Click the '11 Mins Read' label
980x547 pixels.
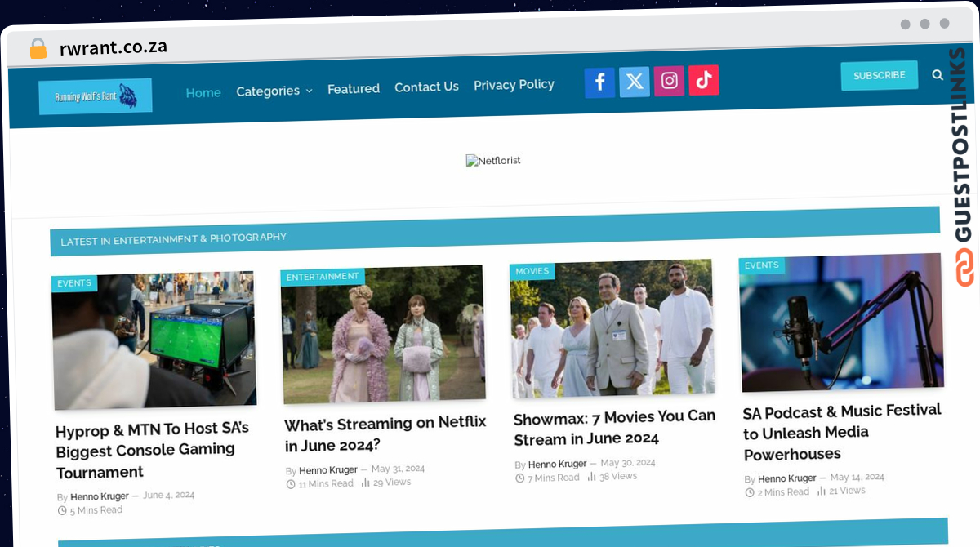coord(320,484)
